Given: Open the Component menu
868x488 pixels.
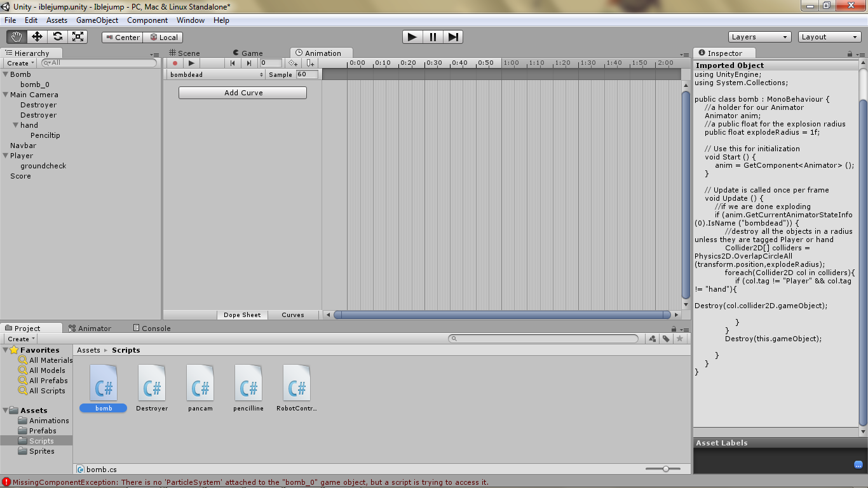Looking at the screenshot, I should pyautogui.click(x=147, y=20).
